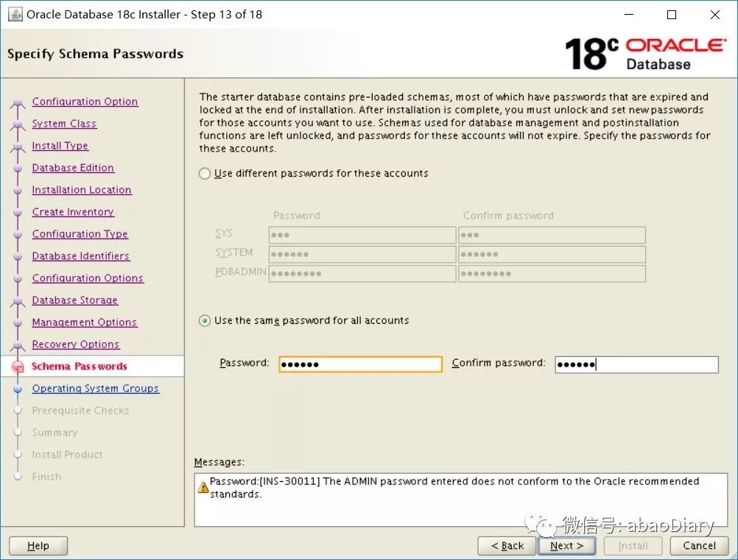Click the Java installer icon in title bar

point(15,14)
